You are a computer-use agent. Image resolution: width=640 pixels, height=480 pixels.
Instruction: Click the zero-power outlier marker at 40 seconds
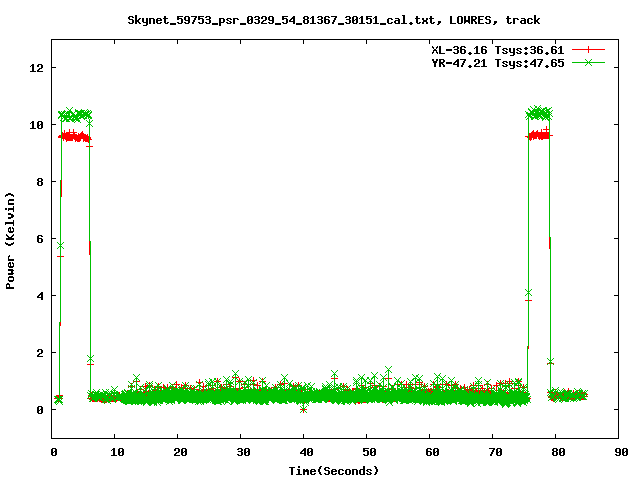click(x=303, y=409)
